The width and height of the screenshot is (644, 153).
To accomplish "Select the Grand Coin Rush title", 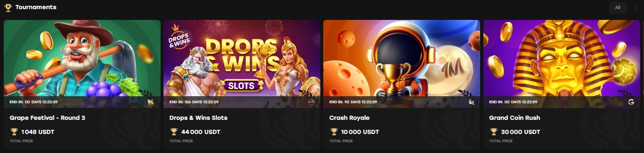I will (x=515, y=118).
